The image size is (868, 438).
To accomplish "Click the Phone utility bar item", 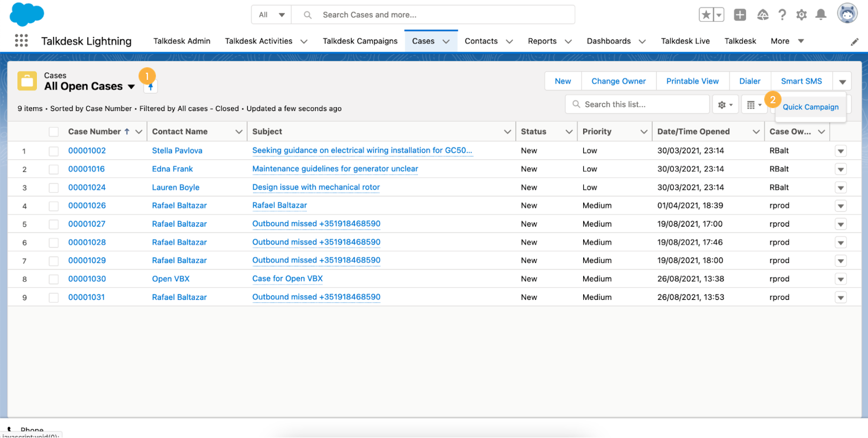I will click(25, 430).
